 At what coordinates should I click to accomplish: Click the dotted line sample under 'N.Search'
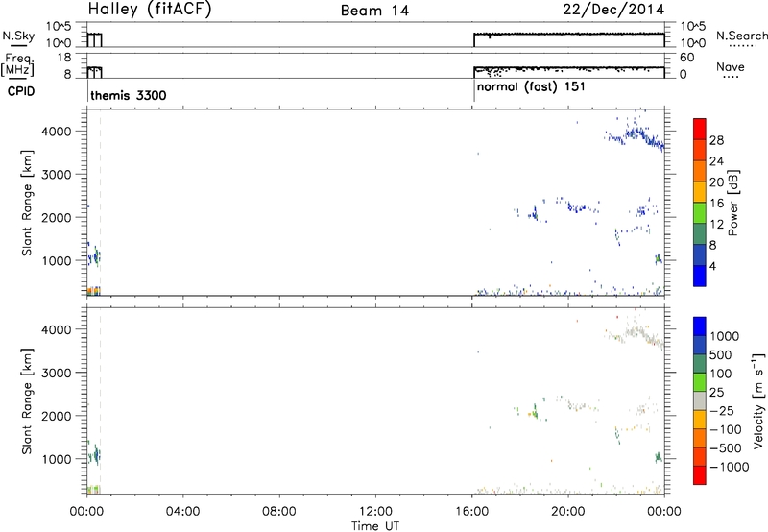(742, 46)
